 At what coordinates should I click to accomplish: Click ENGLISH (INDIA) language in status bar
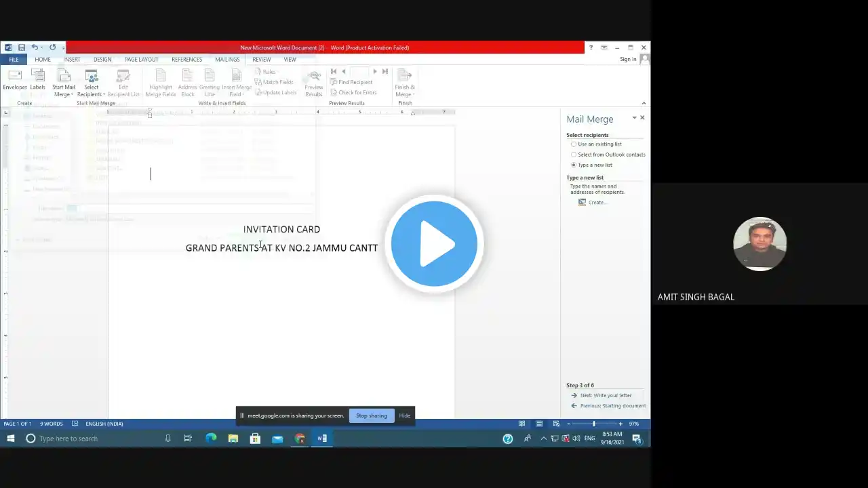click(x=104, y=424)
